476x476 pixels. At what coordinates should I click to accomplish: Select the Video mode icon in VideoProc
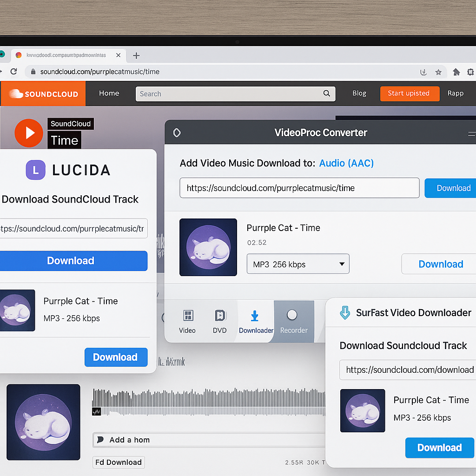pos(188,322)
